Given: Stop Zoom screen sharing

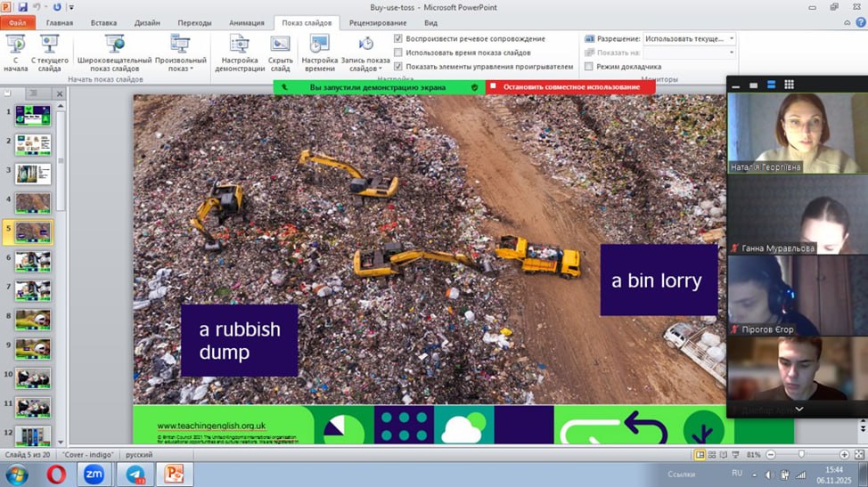Looking at the screenshot, I should (x=570, y=86).
